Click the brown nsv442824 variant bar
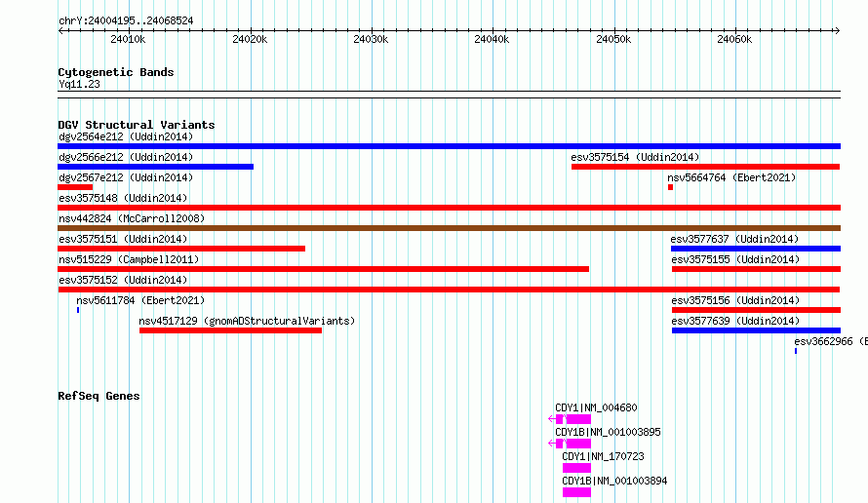Image resolution: width=868 pixels, height=503 pixels. 449,228
